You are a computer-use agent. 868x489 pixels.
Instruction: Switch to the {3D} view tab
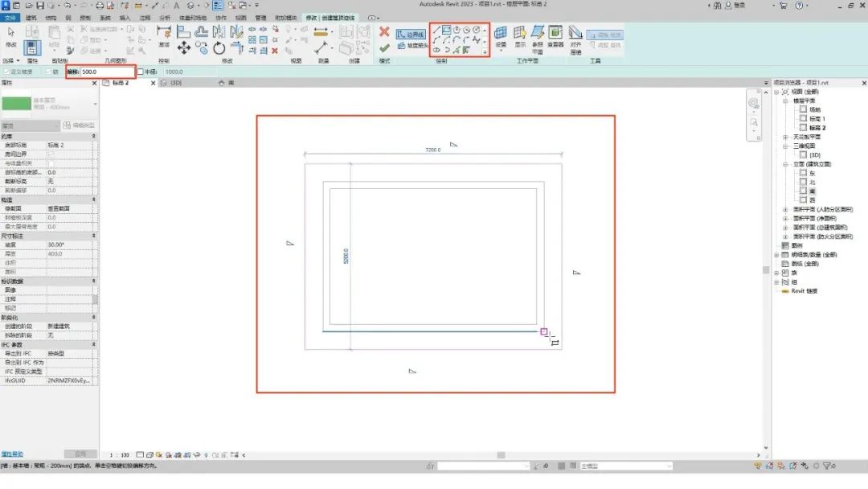172,83
